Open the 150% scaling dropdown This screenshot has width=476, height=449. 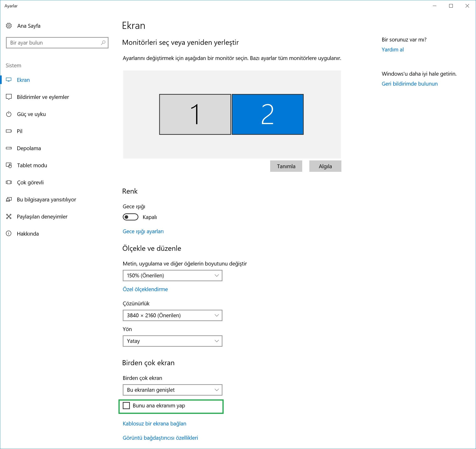click(x=172, y=276)
